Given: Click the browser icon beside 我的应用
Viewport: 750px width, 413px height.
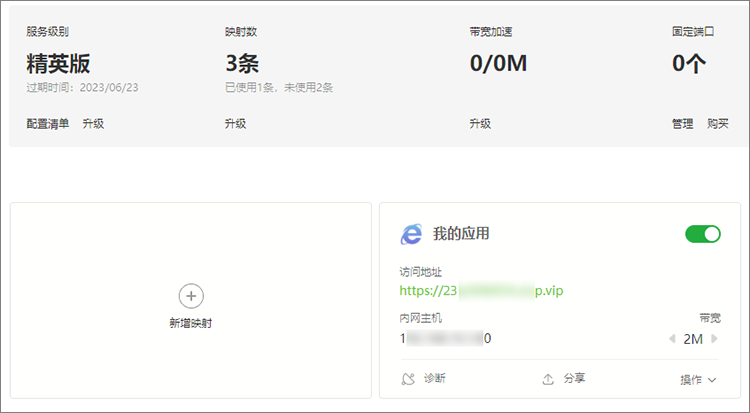Looking at the screenshot, I should 411,234.
